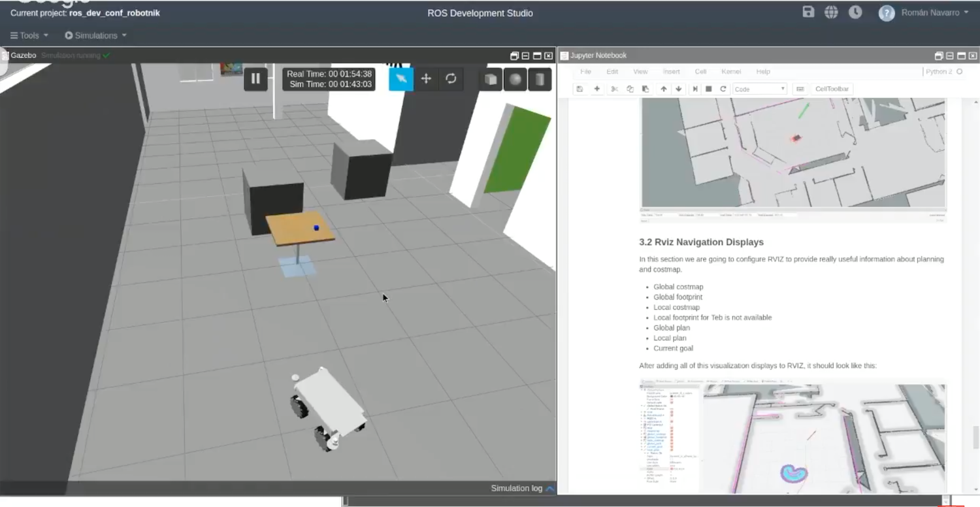Cut the selected cell with the scissors icon

[614, 89]
